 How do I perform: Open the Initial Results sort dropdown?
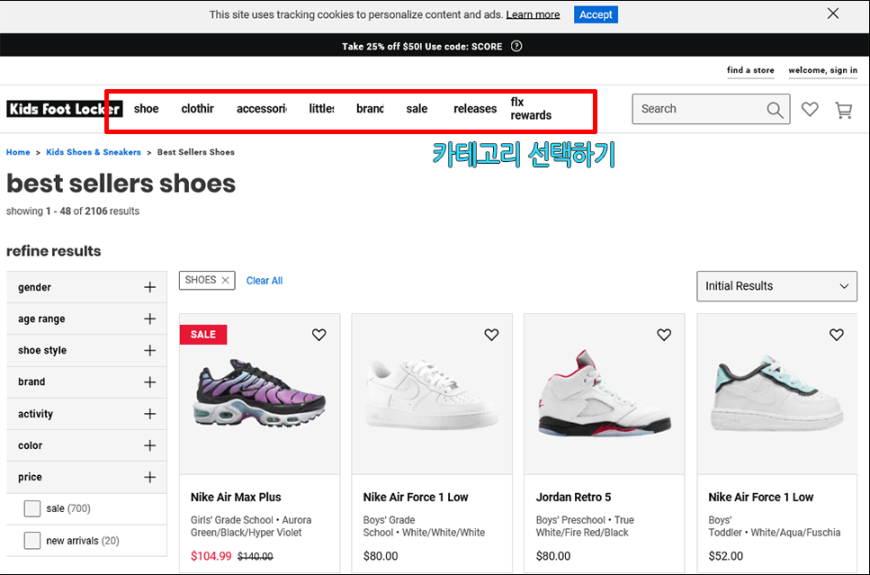tap(777, 286)
